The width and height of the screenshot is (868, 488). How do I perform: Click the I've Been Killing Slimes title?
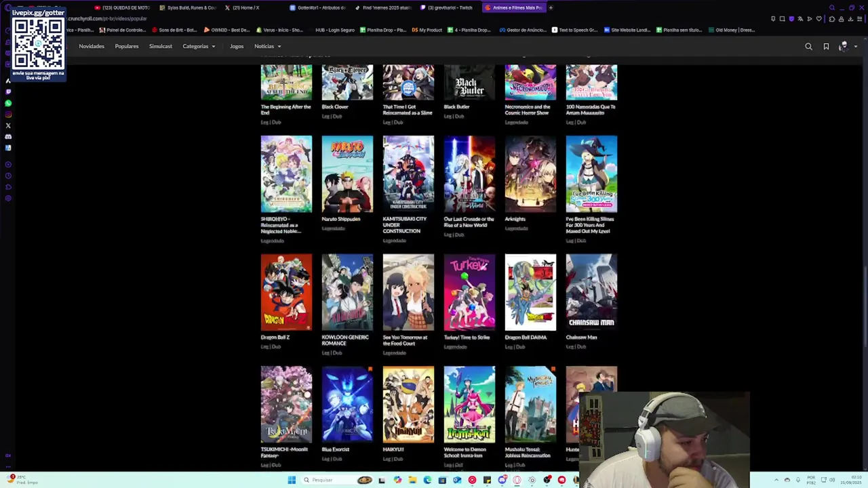590,225
